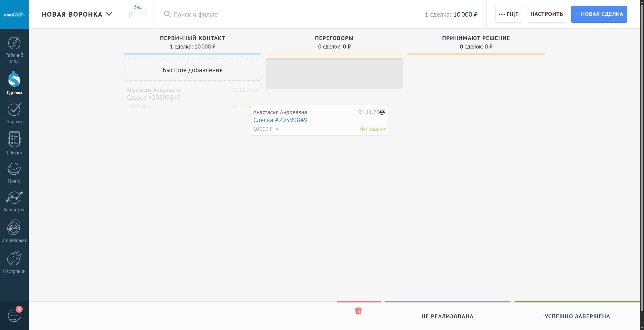Screen dimensions: 644x330
Task: Create a deal with НОВАЯ СДЕЛКА
Action: (599, 14)
